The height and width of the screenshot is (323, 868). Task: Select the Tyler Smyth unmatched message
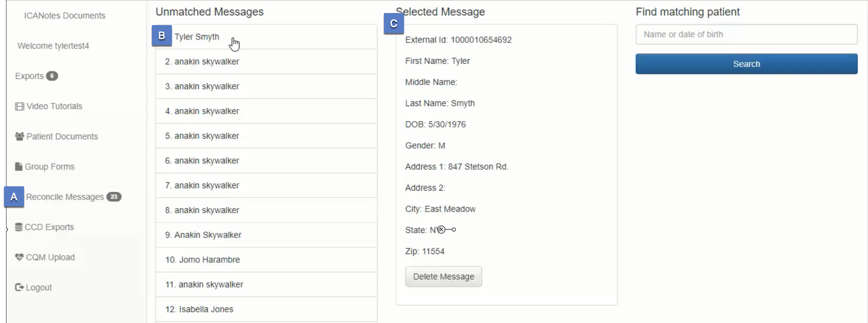197,37
